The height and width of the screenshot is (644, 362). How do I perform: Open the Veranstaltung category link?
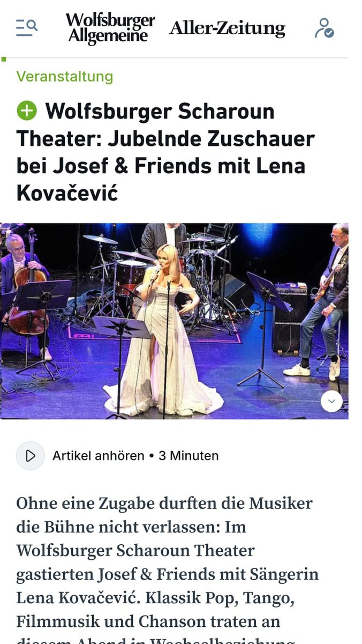coord(64,76)
